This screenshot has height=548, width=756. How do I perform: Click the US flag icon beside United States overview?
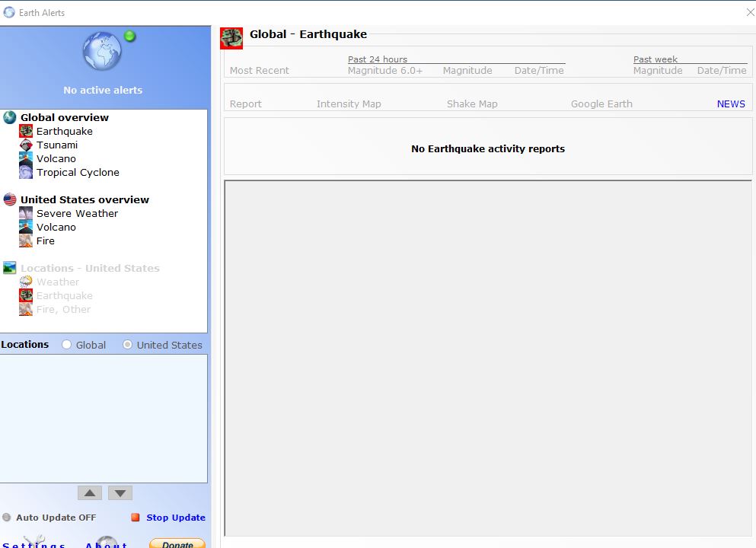tap(10, 199)
